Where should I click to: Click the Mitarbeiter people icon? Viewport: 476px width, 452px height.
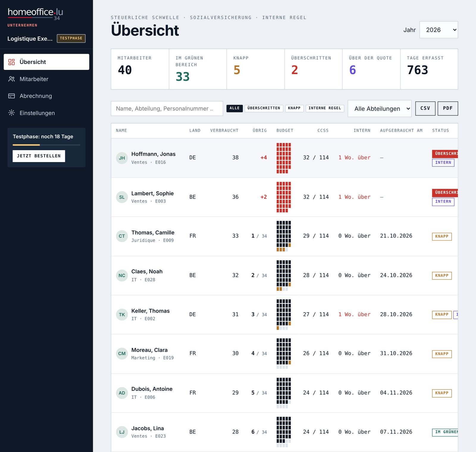(12, 79)
